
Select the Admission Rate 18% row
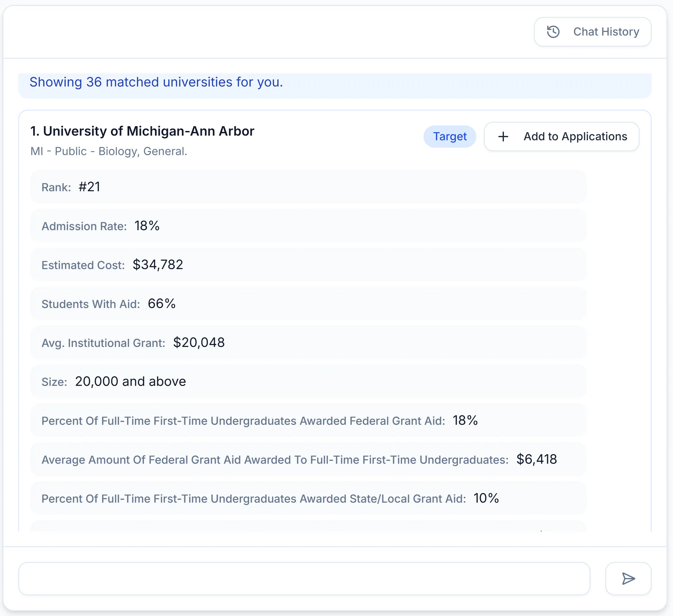pos(308,226)
